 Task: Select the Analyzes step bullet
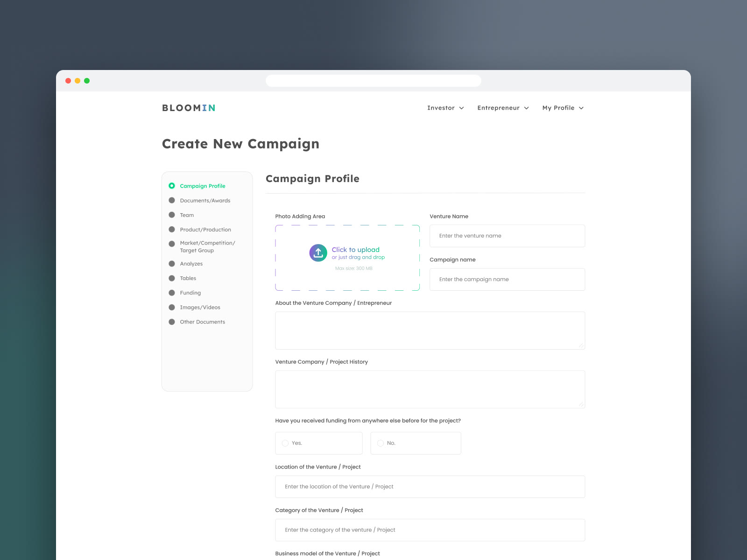point(172,264)
